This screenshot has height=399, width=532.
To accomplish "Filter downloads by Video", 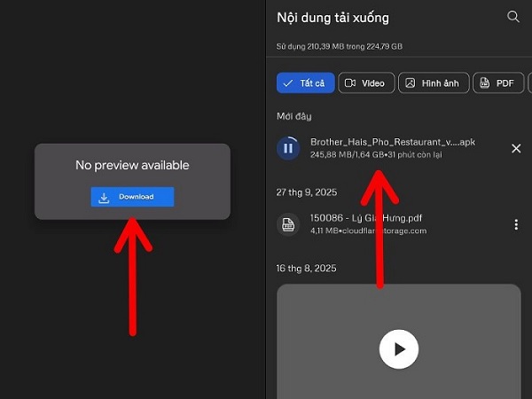I will click(364, 82).
